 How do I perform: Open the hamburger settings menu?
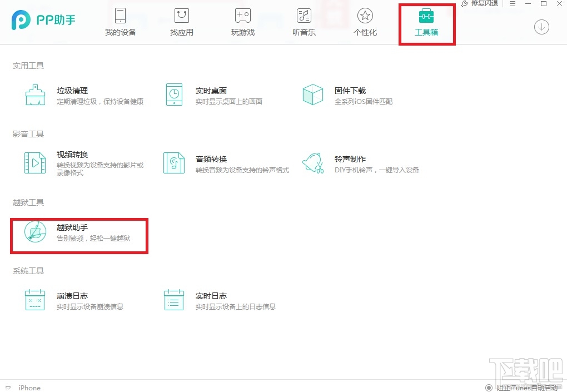coord(513,4)
